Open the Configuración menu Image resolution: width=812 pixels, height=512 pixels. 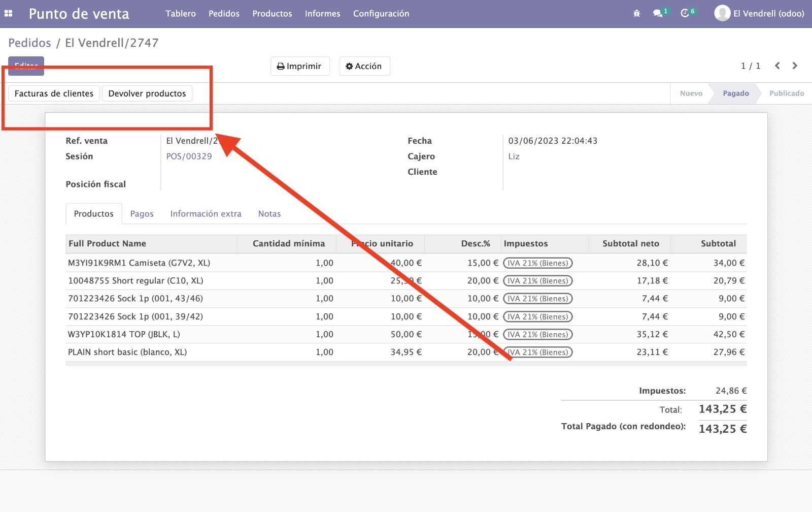pyautogui.click(x=381, y=14)
